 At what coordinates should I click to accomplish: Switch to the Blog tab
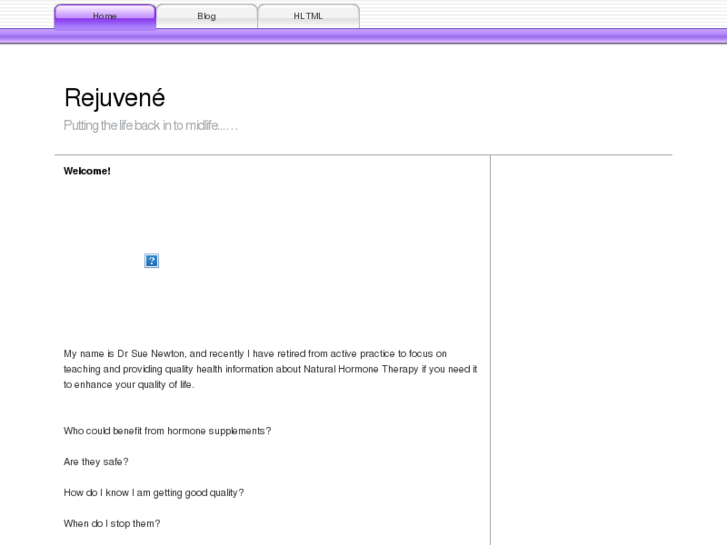pos(207,16)
